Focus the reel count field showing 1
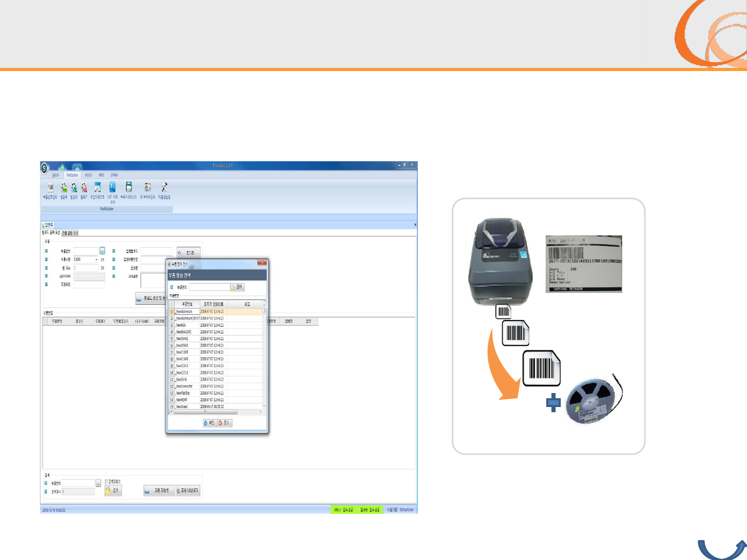Screen dimensions: 747x560 point(86,268)
